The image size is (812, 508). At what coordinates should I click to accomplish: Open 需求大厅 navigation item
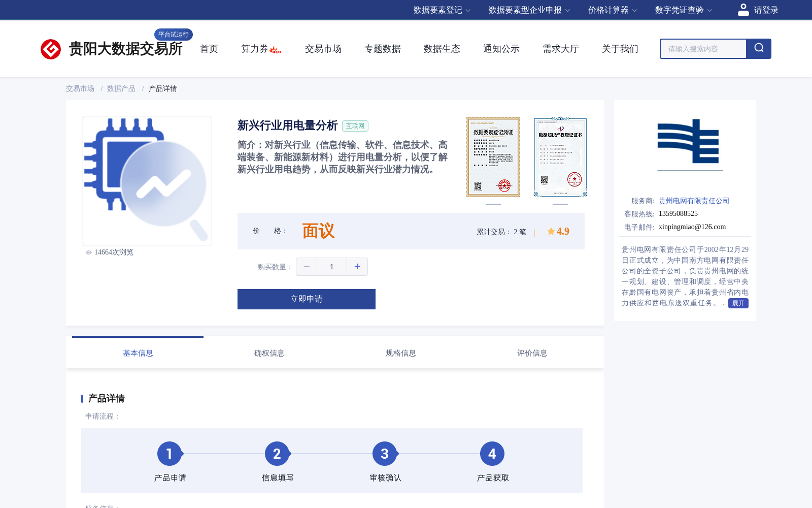[561, 49]
